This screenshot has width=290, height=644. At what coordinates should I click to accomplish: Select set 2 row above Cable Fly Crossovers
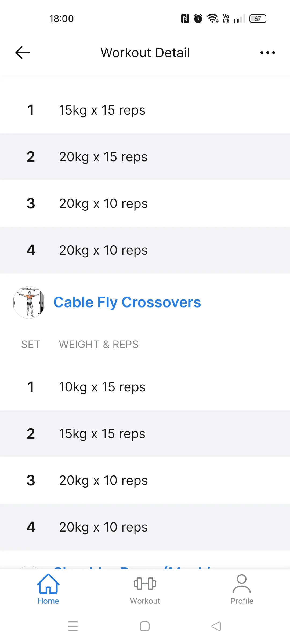(145, 157)
